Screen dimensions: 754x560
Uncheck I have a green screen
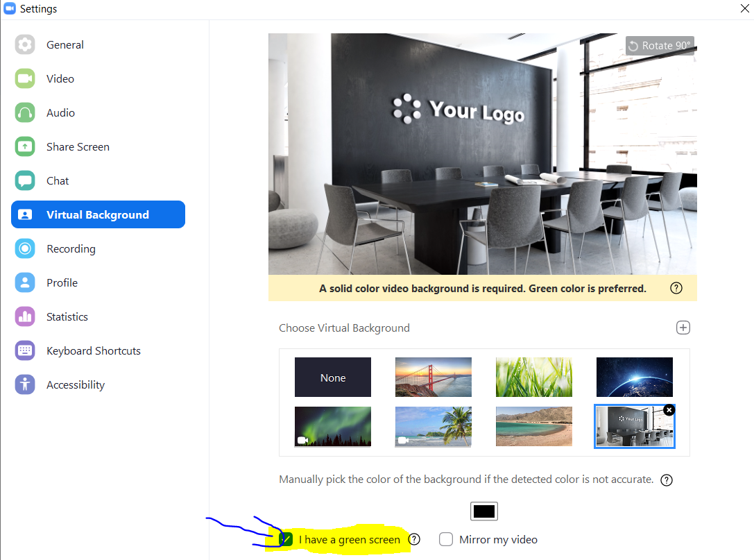tap(286, 539)
